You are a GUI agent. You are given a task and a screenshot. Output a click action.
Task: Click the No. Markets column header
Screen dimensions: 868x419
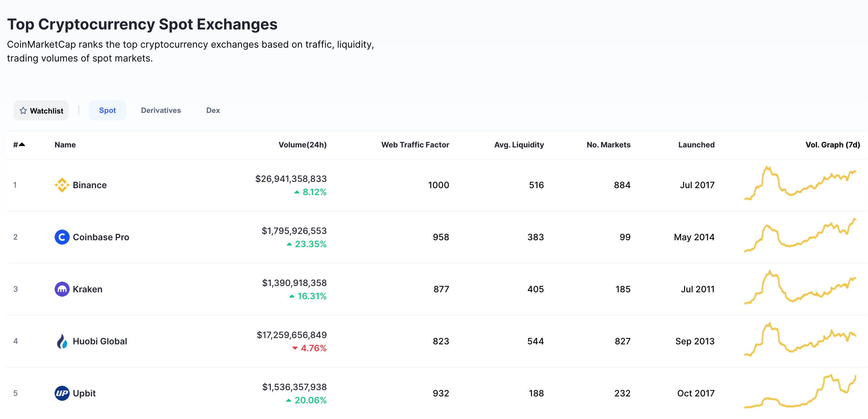pyautogui.click(x=608, y=145)
